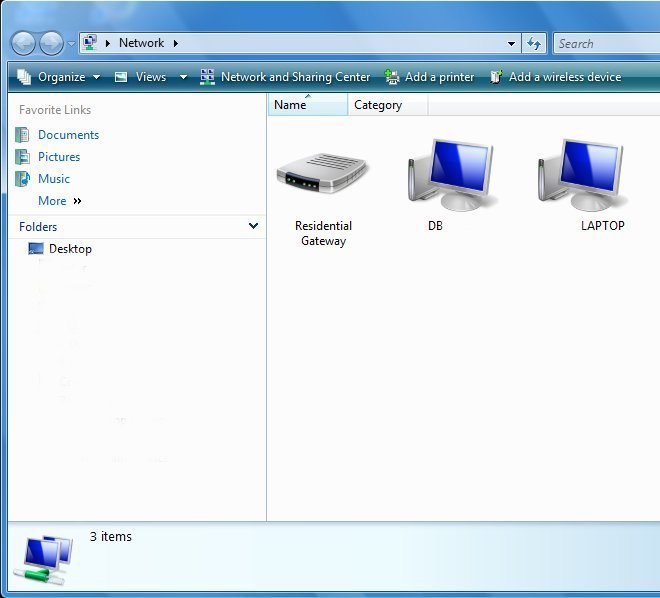Open the Views dropdown arrow
The height and width of the screenshot is (598, 660).
click(x=183, y=77)
